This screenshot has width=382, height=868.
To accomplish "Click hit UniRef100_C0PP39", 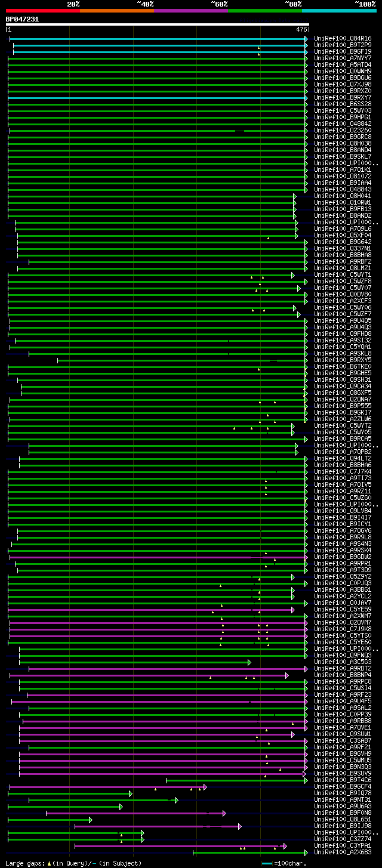I will [x=343, y=714].
